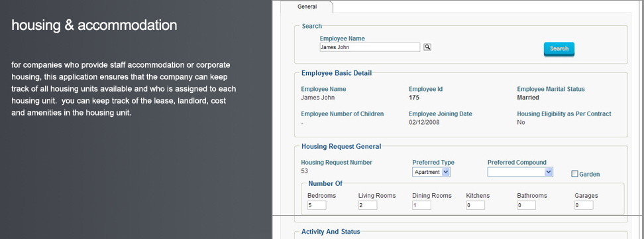Click the employee lookup magnifier icon
Viewport: 644px width, 239px height.
point(427,47)
